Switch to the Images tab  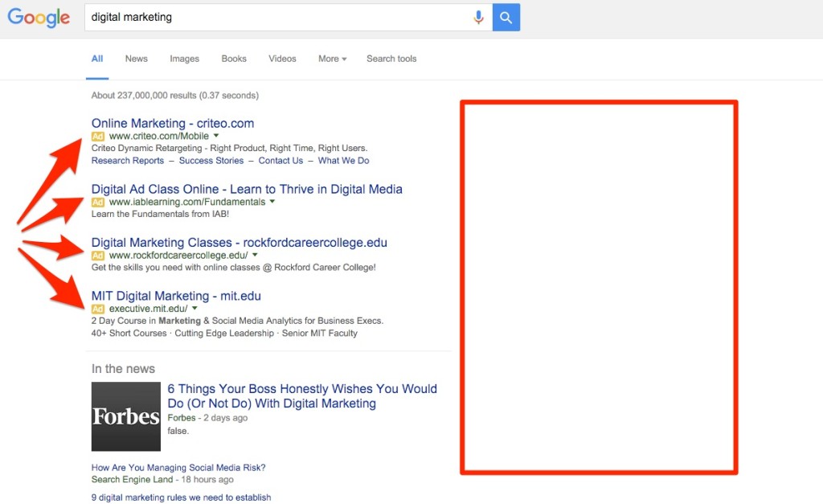tap(184, 59)
